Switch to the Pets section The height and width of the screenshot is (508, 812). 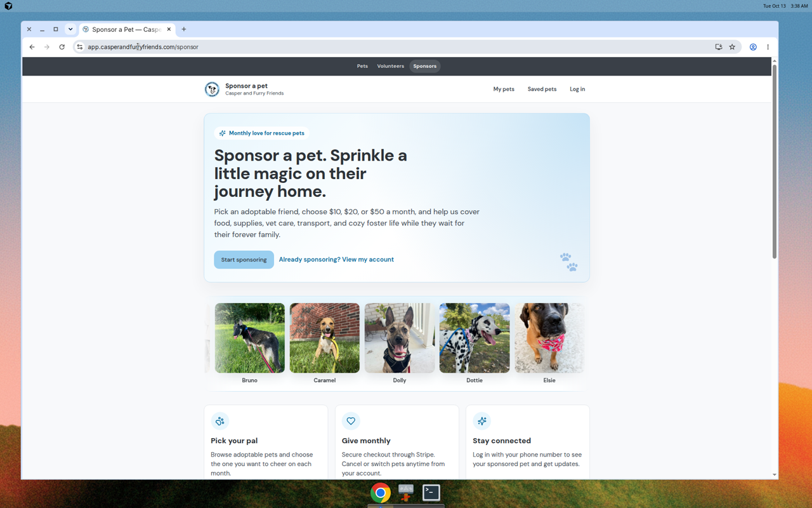click(362, 66)
